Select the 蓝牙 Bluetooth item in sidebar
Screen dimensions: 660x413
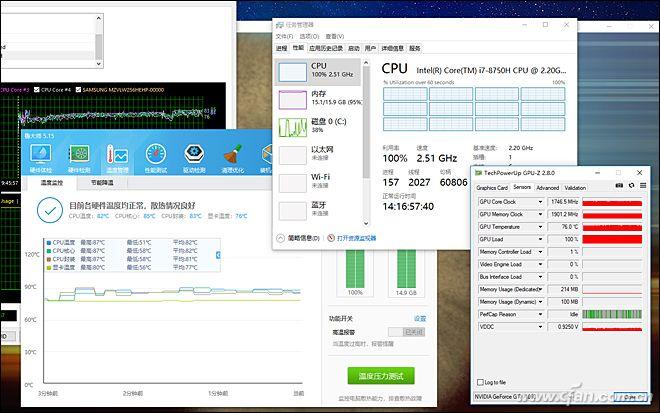(x=318, y=211)
